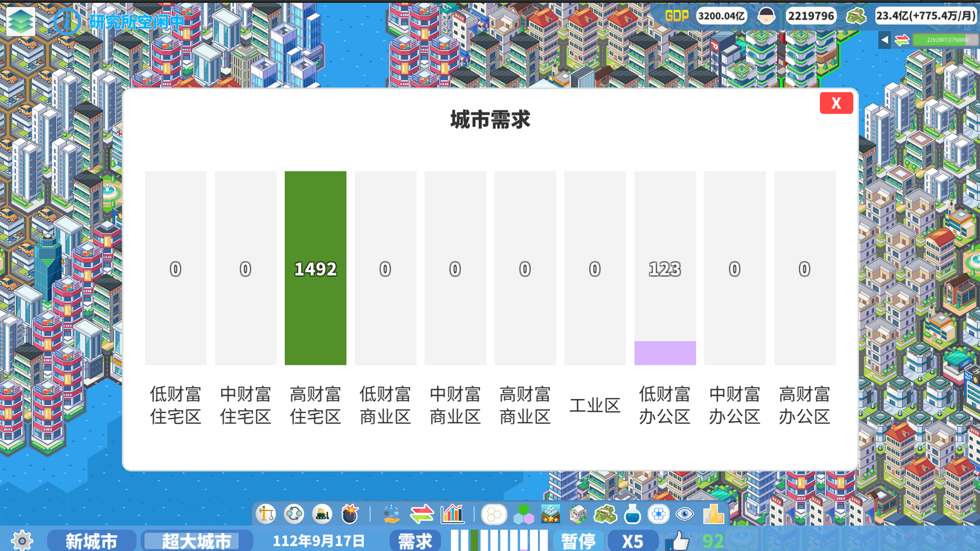Select the bulldozer demolish tool
980x551 pixels.
321,514
